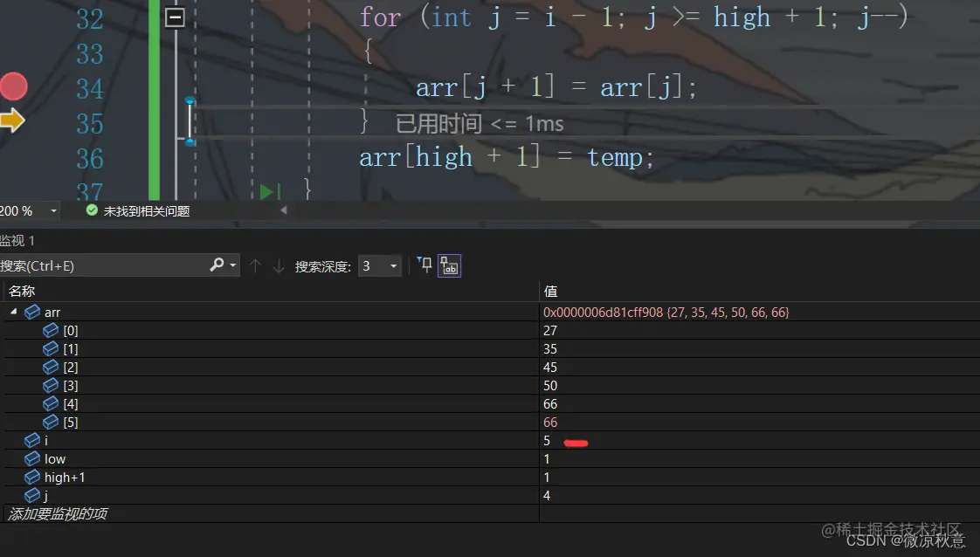The height and width of the screenshot is (557, 980).
Task: Focus the 搜索(Ctrl+E) watch search field
Action: [x=103, y=266]
